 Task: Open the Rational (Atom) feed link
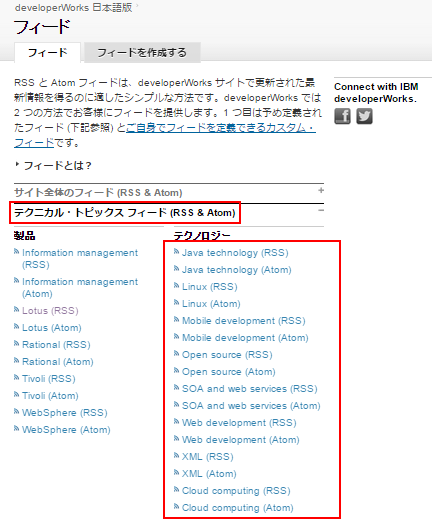(58, 362)
